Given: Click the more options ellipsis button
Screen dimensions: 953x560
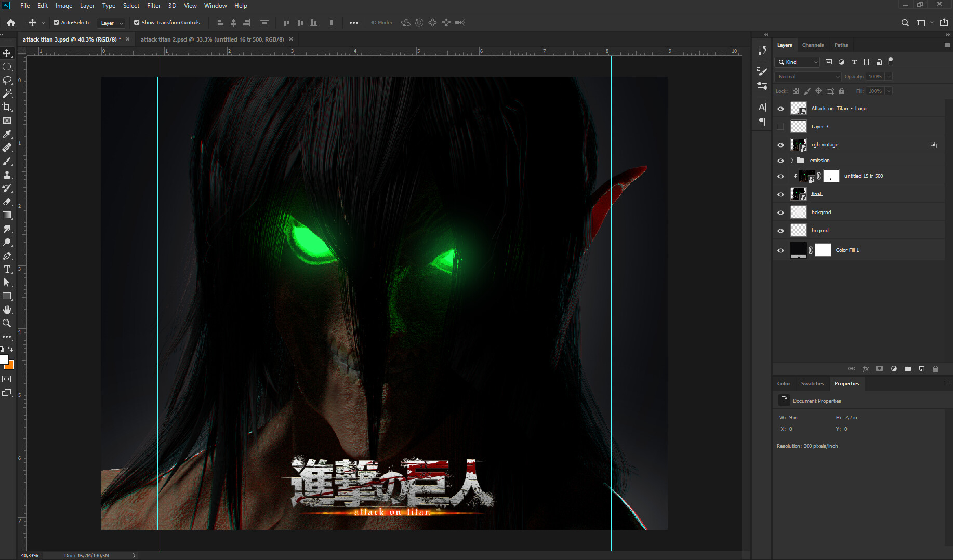Looking at the screenshot, I should [354, 23].
